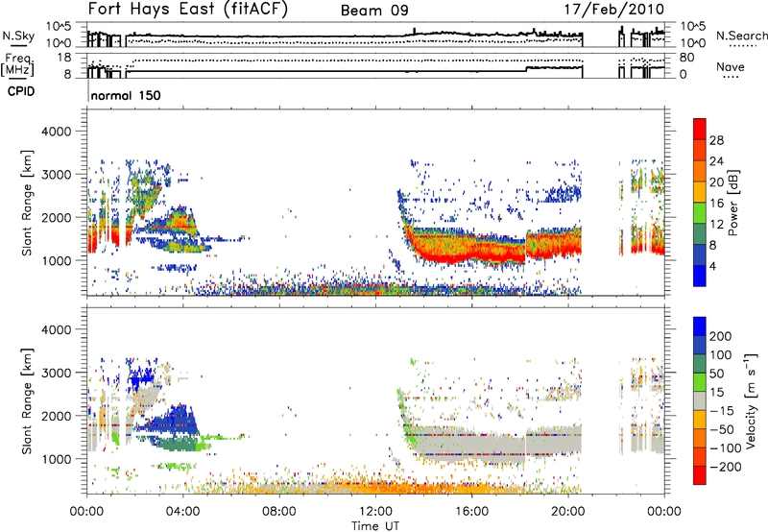The width and height of the screenshot is (768, 532).
Task: Click the '20:00' time tick label
Action: tap(567, 512)
